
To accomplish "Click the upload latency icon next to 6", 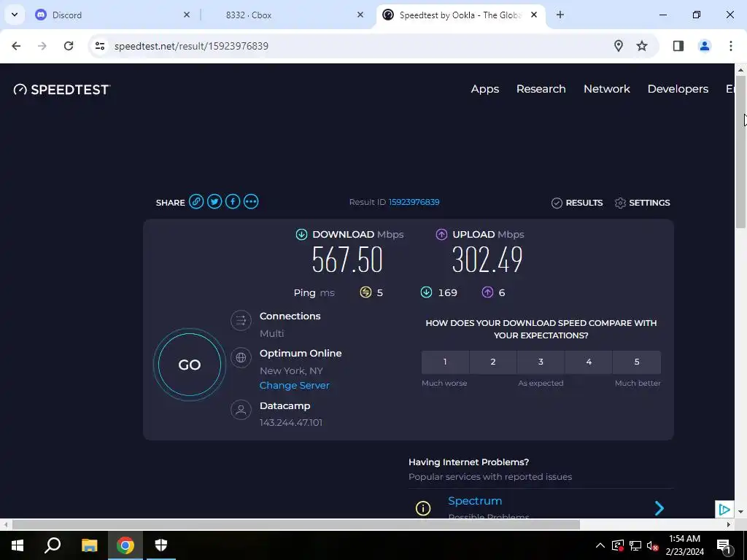I will [x=487, y=292].
